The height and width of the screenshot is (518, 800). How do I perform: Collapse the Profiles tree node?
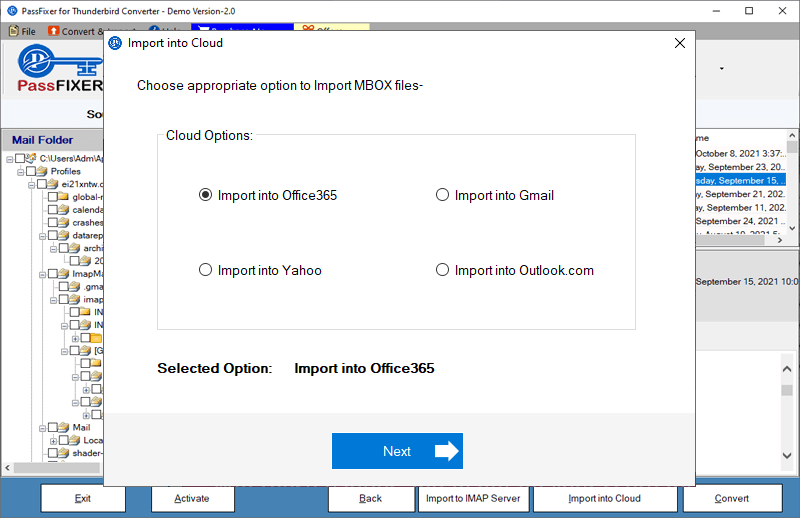click(x=20, y=172)
